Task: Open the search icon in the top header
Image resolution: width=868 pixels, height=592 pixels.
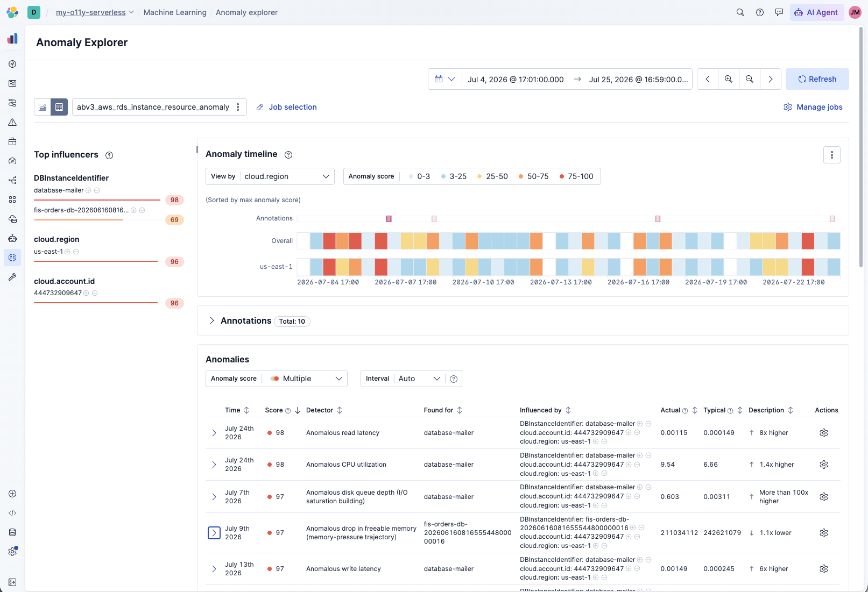Action: [x=740, y=12]
